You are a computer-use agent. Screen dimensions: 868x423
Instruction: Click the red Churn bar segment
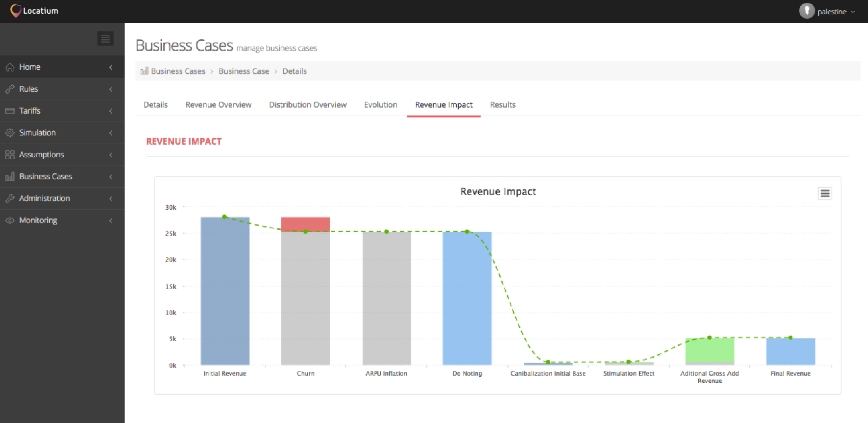(x=305, y=224)
